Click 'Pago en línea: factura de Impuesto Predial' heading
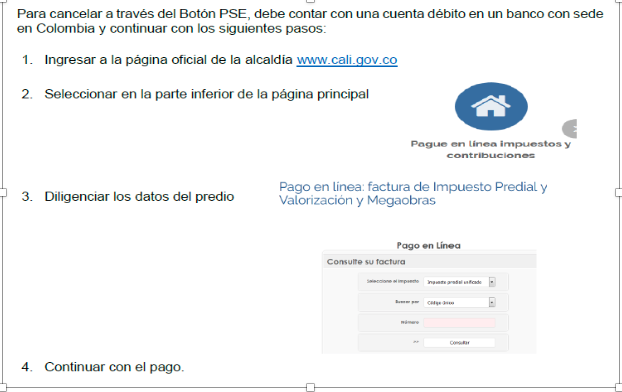Viewport: 622px width, 392px height. (413, 193)
